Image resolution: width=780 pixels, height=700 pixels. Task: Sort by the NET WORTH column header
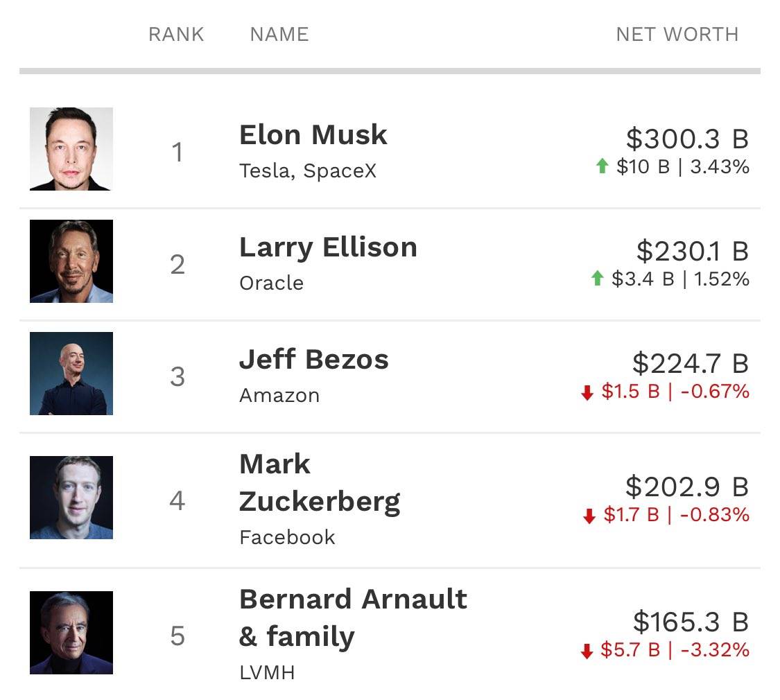click(x=677, y=34)
